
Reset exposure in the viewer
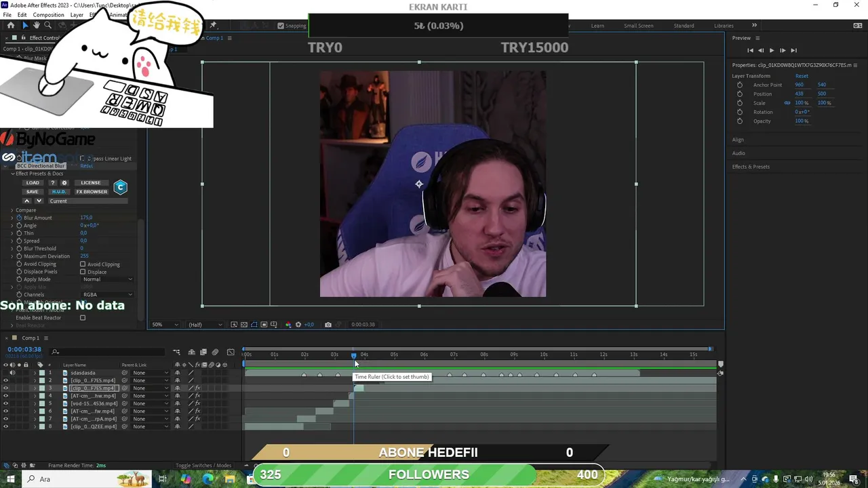pos(298,325)
